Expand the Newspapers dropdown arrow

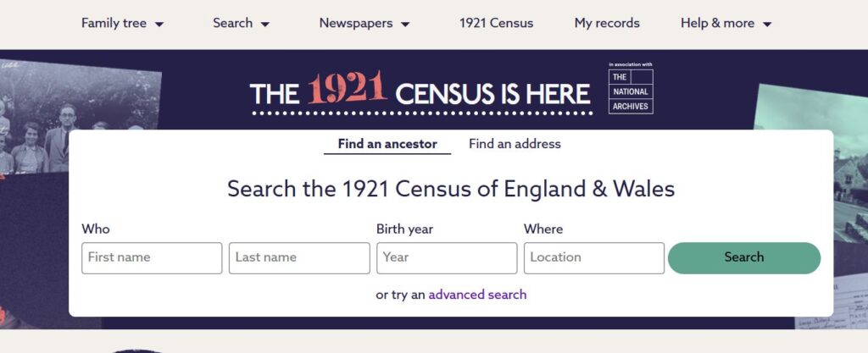[405, 25]
